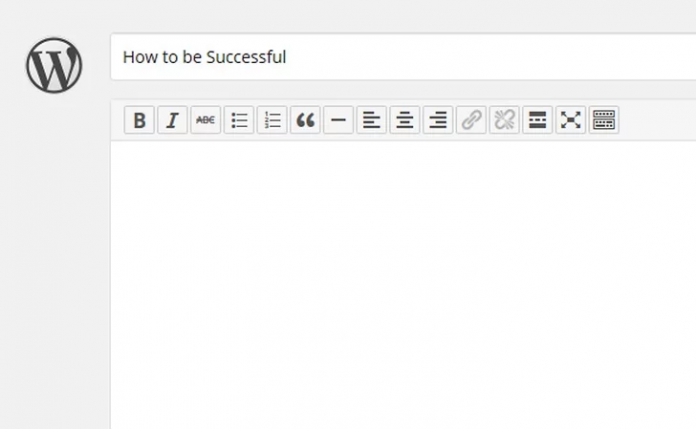Screen dimensions: 696x429
Task: Open distraction-free fullscreen writing mode
Action: (571, 120)
